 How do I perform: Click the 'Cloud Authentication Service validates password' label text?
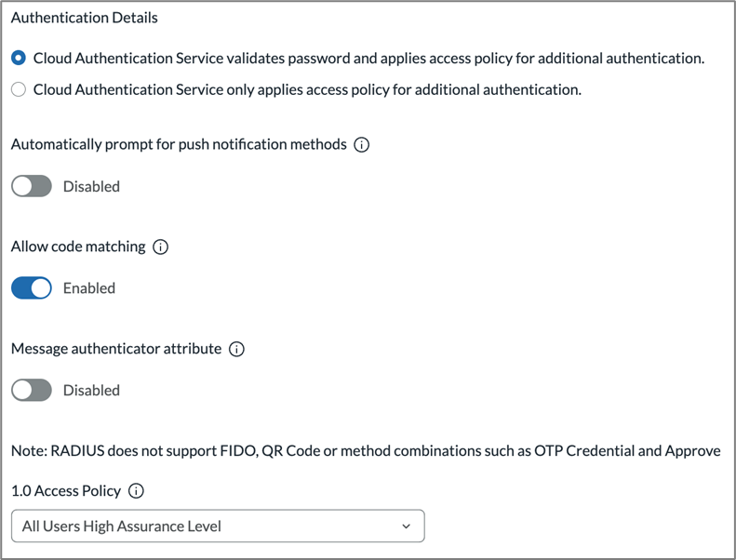(x=368, y=59)
